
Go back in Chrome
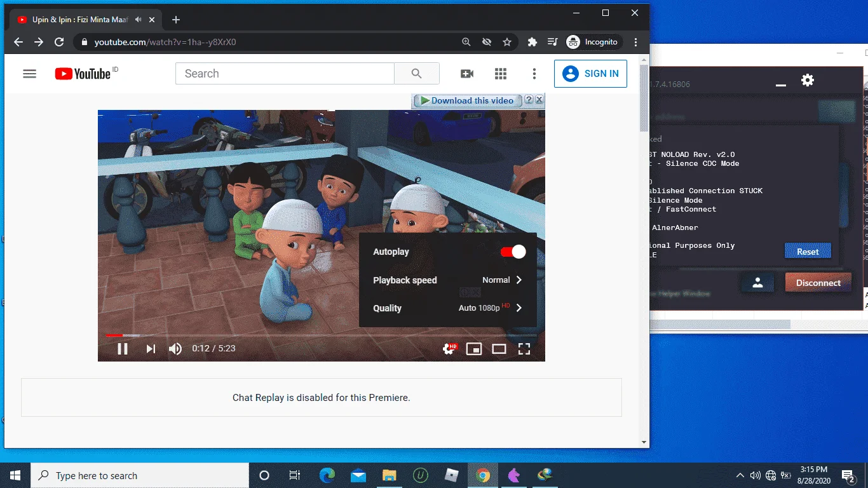[x=18, y=42]
